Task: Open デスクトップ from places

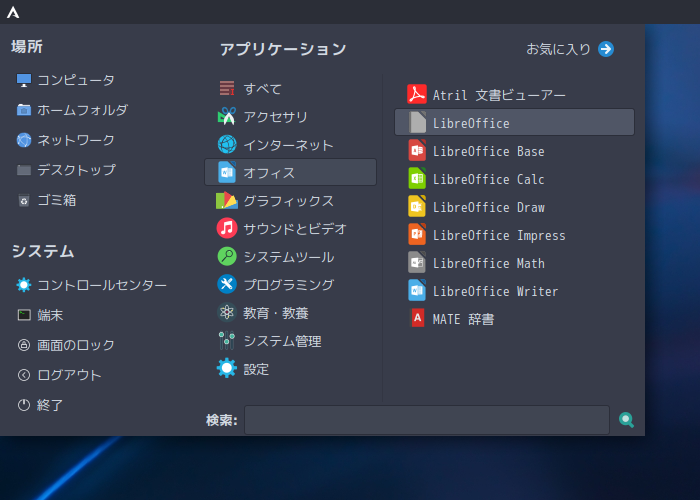Action: coord(66,170)
